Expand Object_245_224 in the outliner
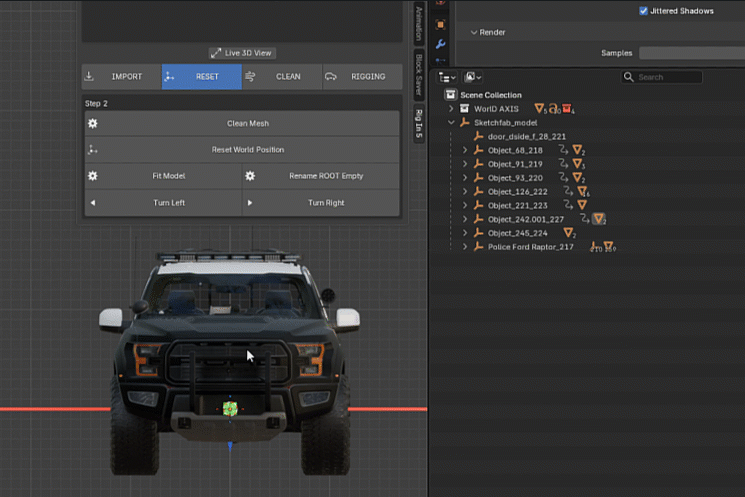Screen dimensions: 745x497 [x=465, y=233]
